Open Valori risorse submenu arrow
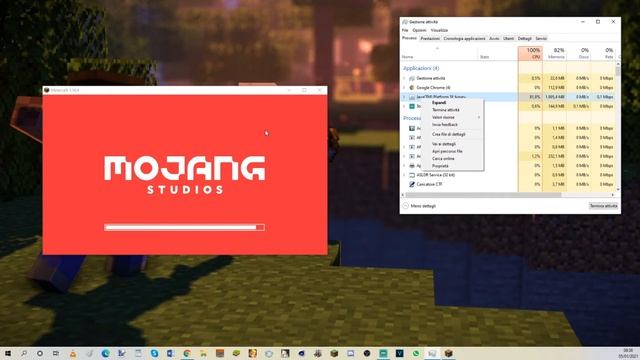The height and width of the screenshot is (360, 640). (479, 117)
